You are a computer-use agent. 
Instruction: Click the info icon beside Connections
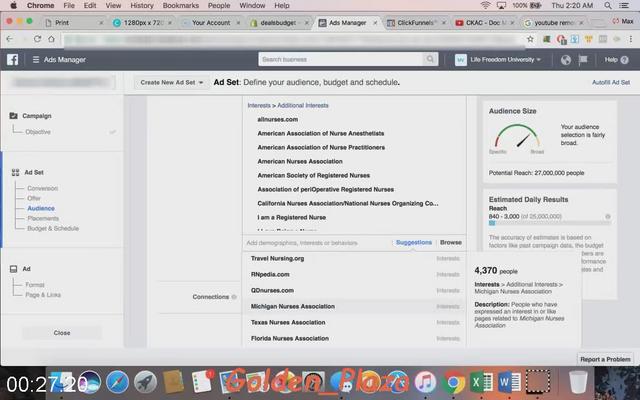pos(234,297)
